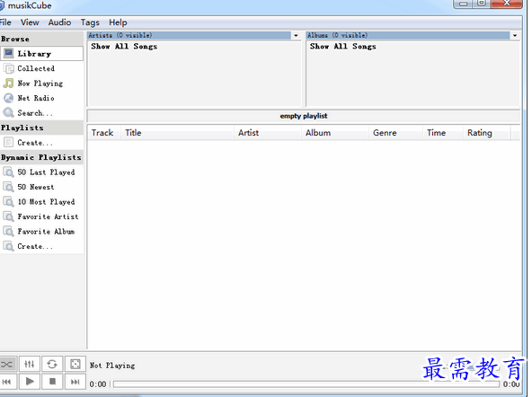This screenshot has height=397, width=532.
Task: Toggle repeat playback mode
Action: click(x=52, y=365)
